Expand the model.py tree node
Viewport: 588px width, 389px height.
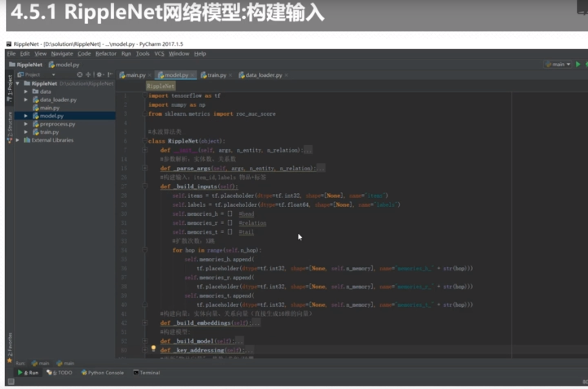click(26, 116)
